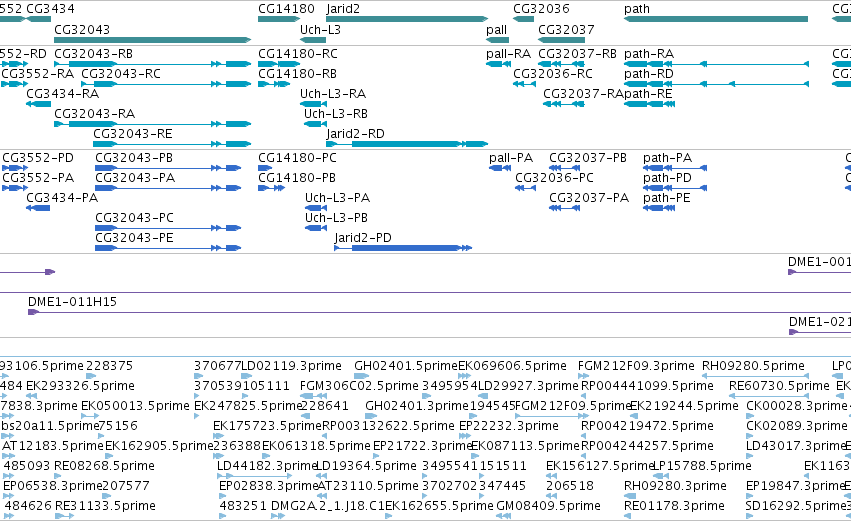
Task: Click EST RH09280.3prime label
Action: tap(675, 486)
